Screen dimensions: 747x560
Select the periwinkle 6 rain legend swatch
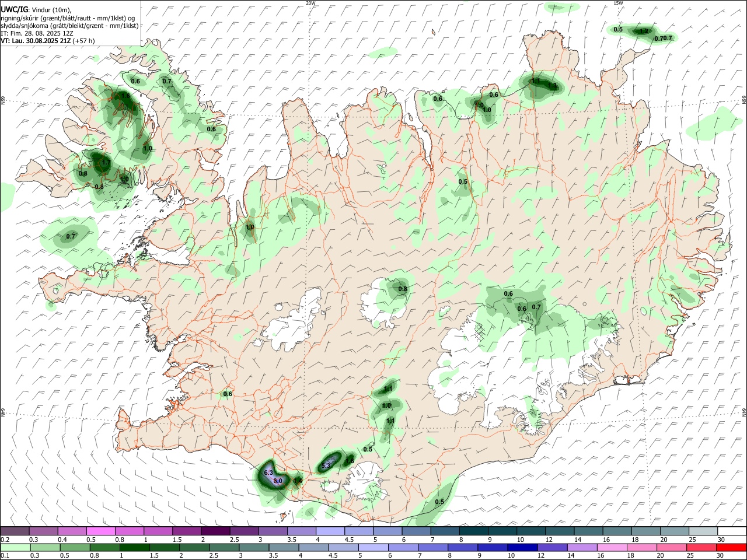coord(403,547)
